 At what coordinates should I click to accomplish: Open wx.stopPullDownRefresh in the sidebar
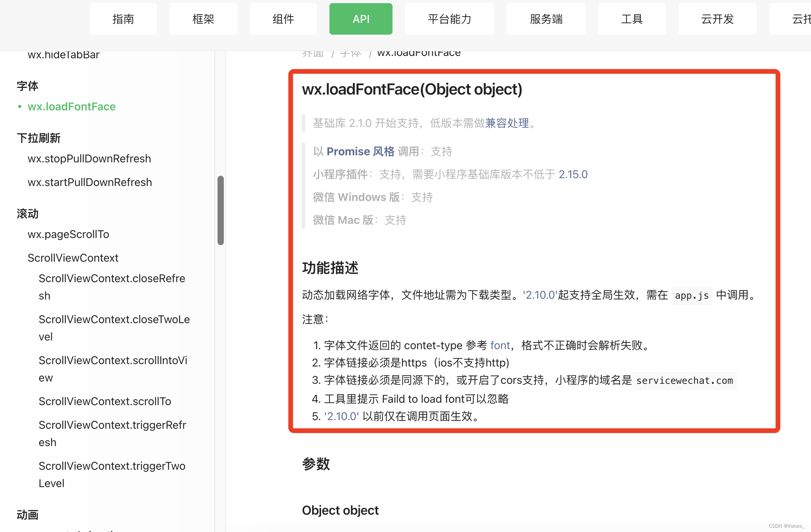[89, 158]
